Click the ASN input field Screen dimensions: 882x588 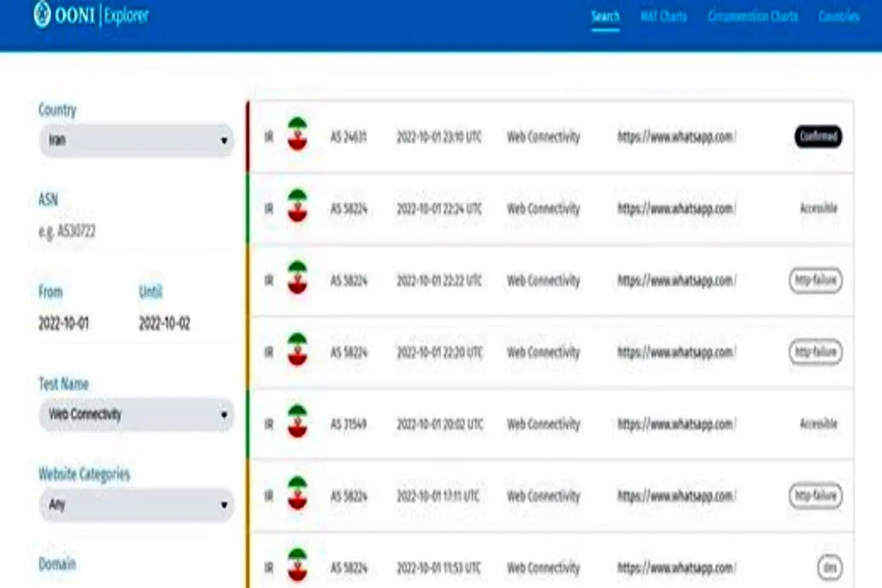(x=136, y=232)
